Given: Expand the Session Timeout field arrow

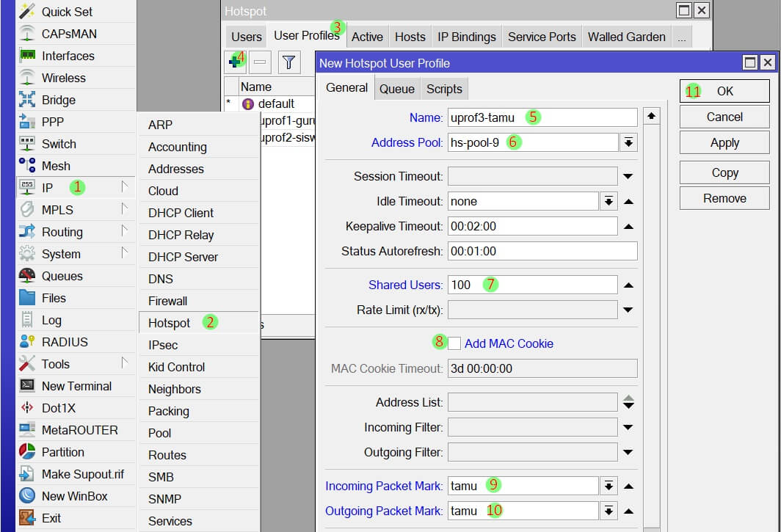Looking at the screenshot, I should point(628,176).
